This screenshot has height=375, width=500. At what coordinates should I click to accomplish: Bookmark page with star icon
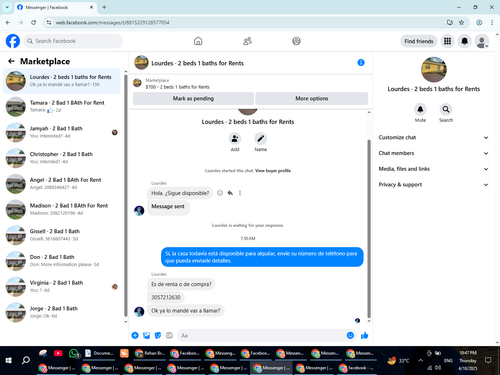(461, 22)
